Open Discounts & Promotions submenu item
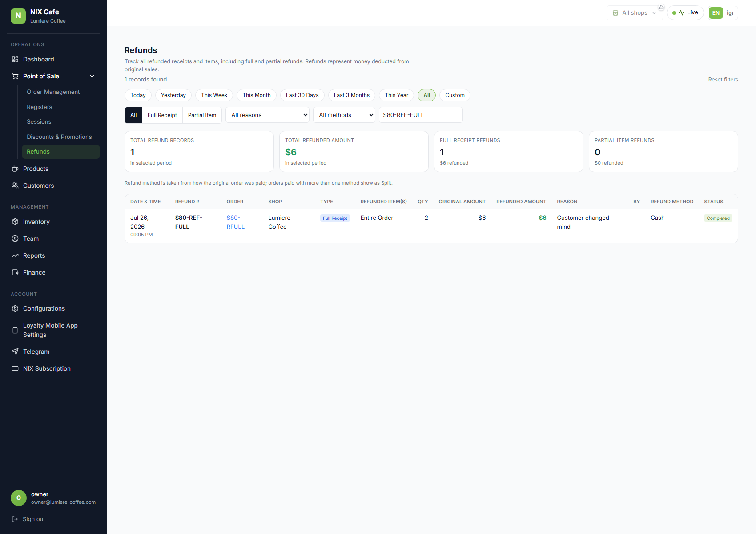This screenshot has height=534, width=756. tap(59, 137)
